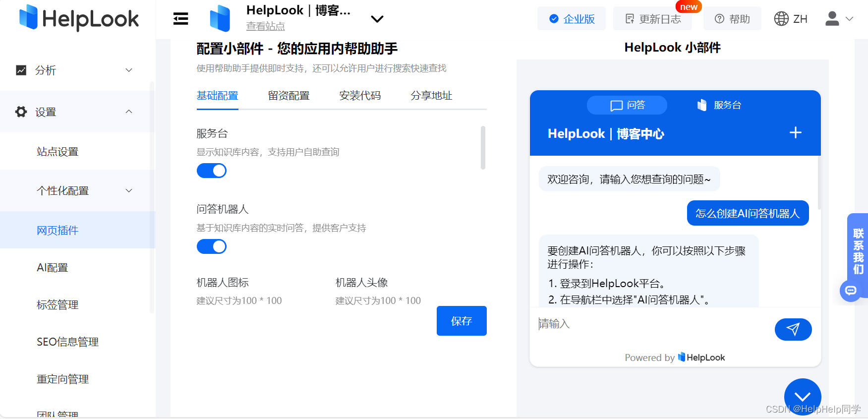Viewport: 868px width, 419px height.
Task: Open the 帮助 help button
Action: 732,19
